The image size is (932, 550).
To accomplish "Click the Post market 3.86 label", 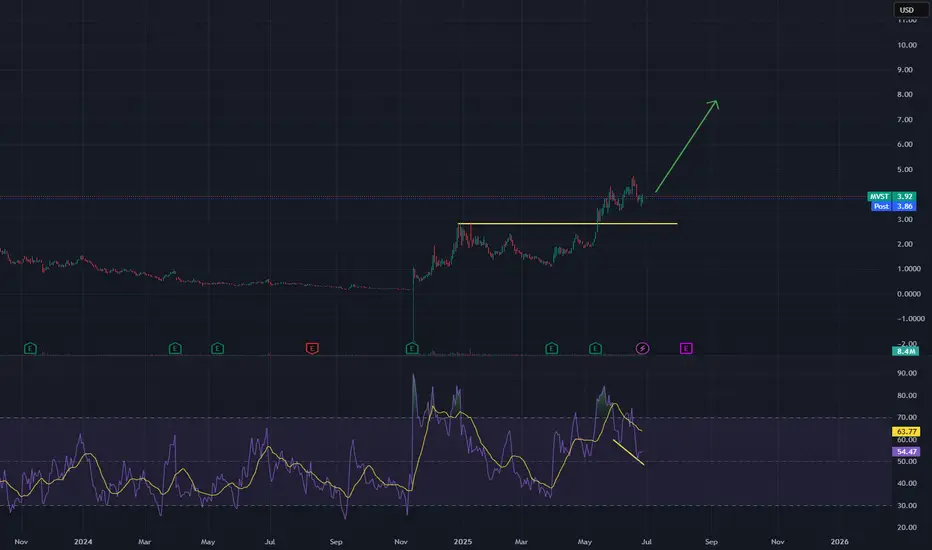I will pos(894,206).
